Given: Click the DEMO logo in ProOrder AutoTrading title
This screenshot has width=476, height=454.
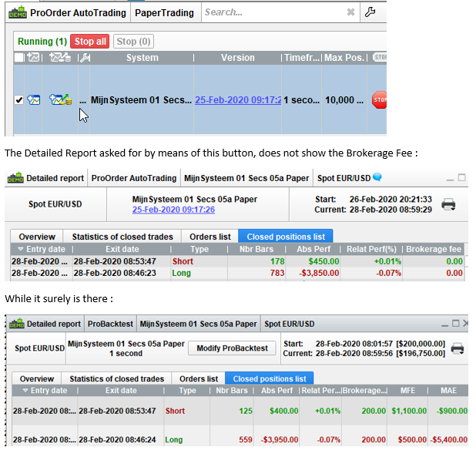Looking at the screenshot, I should pos(18,13).
